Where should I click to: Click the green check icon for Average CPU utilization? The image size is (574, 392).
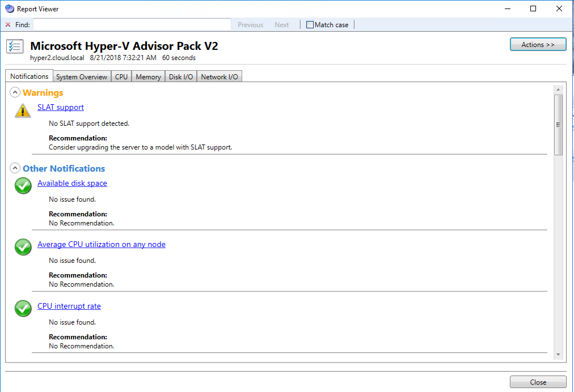point(23,247)
